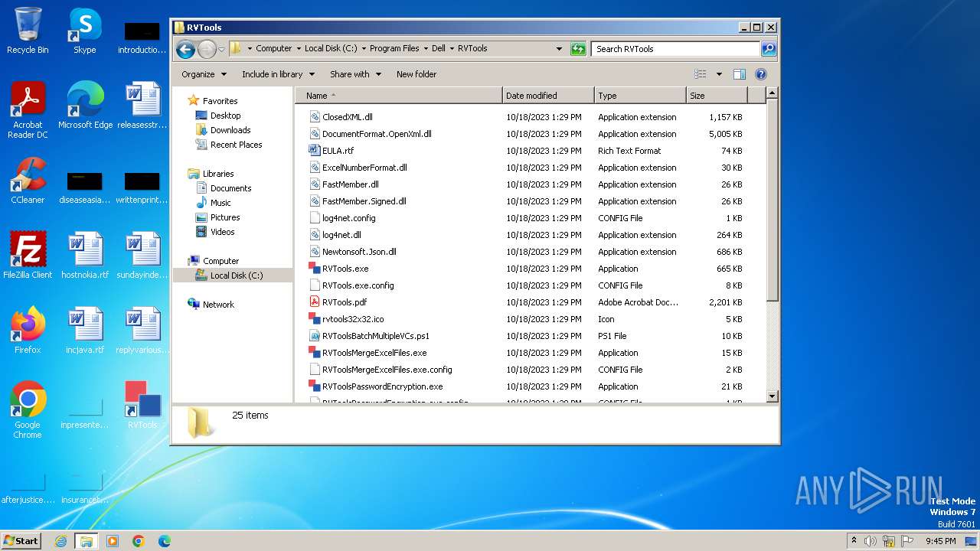This screenshot has width=980, height=551.
Task: Launch Skype from the desktop
Action: (84, 31)
